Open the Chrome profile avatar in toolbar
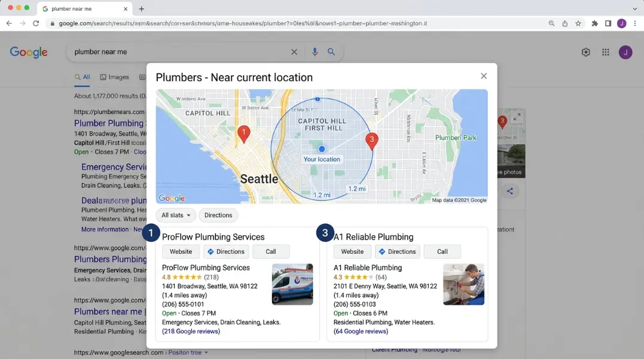This screenshot has height=359, width=644. coord(622,23)
